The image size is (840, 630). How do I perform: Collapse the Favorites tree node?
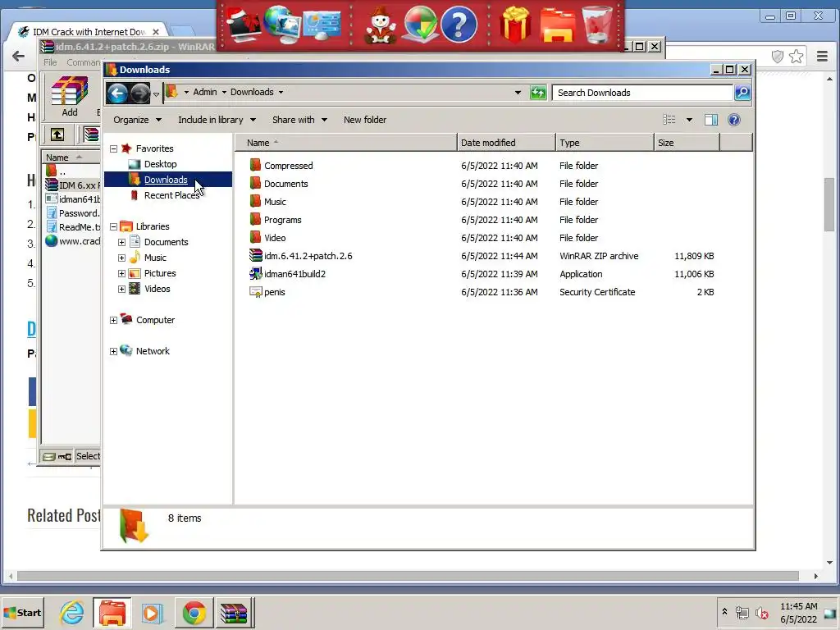tap(113, 149)
